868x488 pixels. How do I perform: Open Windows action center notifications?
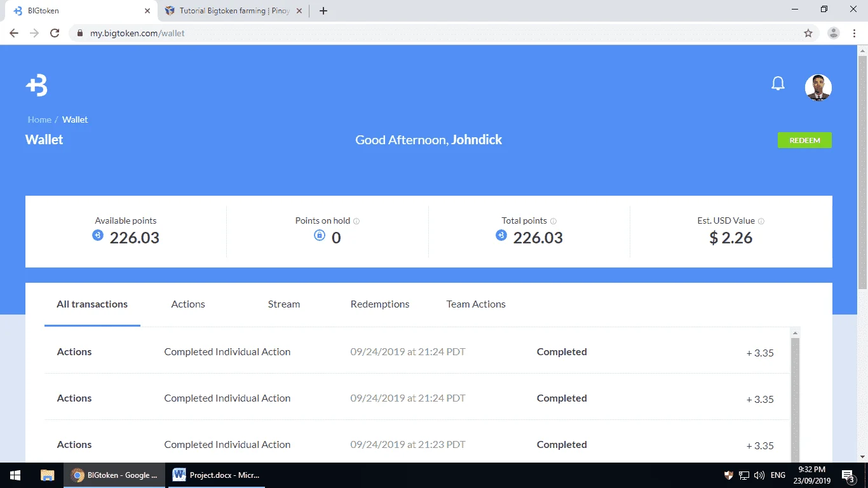848,475
